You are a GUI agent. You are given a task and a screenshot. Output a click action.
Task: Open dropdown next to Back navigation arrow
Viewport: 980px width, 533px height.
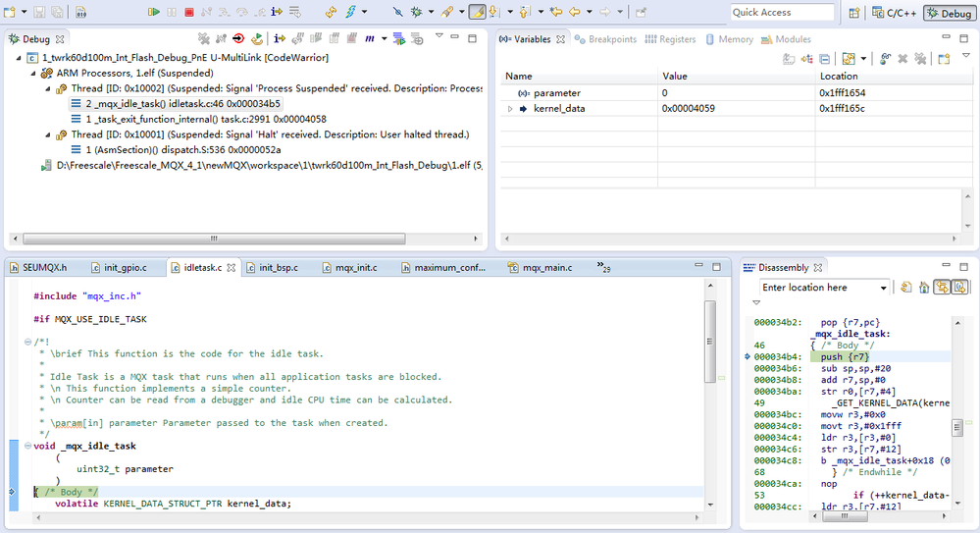589,12
